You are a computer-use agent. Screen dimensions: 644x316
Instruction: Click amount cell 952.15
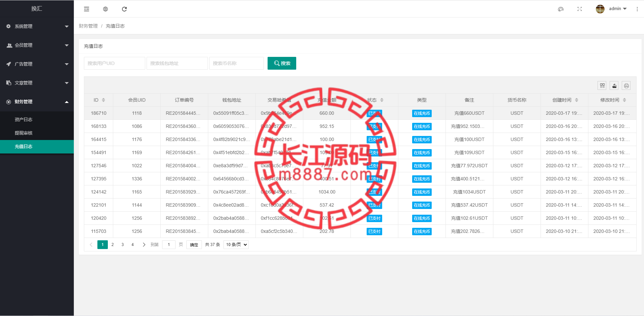(327, 126)
